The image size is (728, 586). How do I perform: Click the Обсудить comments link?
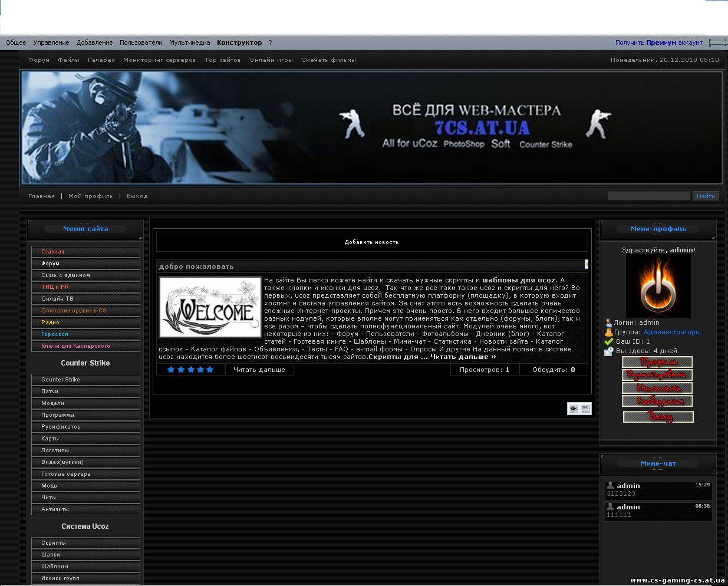(554, 370)
